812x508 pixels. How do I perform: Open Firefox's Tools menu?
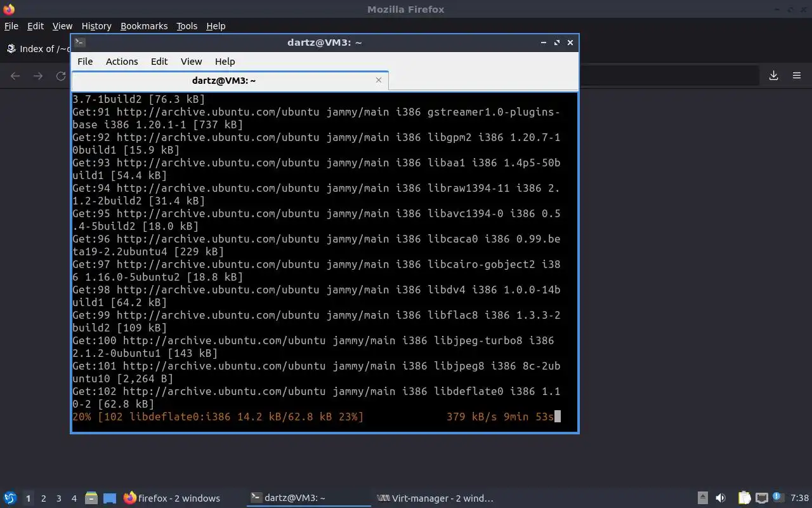(187, 26)
